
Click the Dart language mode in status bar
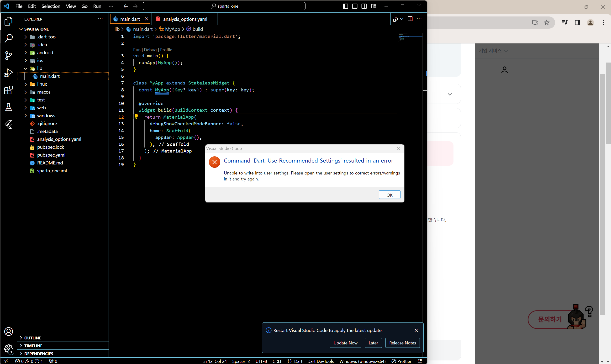(298, 361)
